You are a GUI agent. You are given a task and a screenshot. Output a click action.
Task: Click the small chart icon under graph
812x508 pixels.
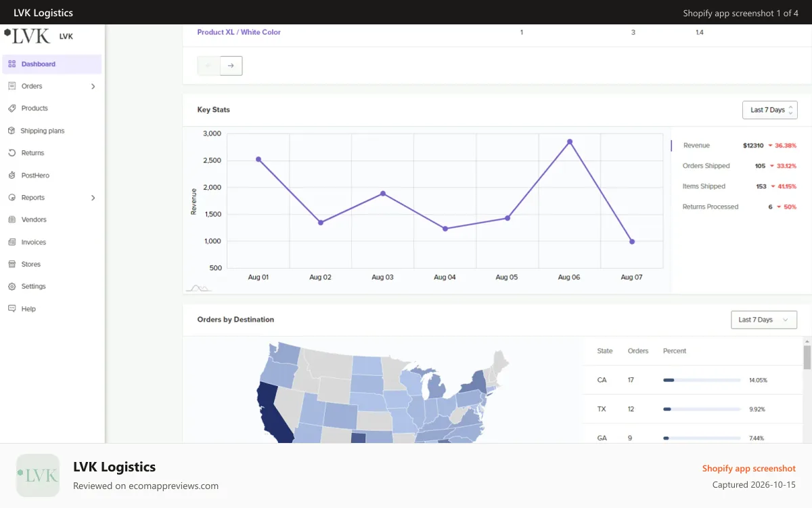pos(198,288)
